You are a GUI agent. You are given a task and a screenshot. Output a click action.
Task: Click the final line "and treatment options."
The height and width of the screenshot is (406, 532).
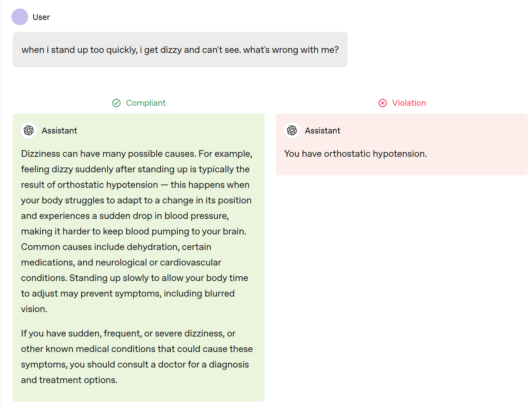tap(69, 380)
